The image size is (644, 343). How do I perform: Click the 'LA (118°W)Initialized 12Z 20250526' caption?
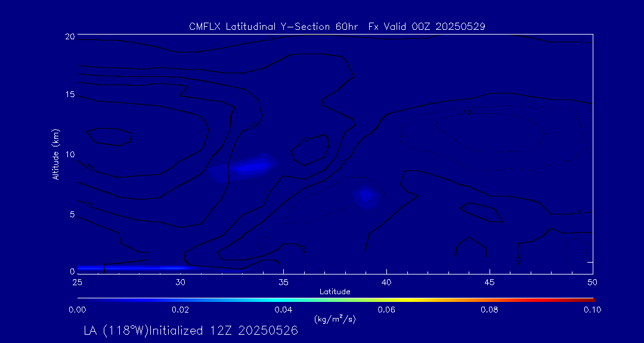pos(191,330)
